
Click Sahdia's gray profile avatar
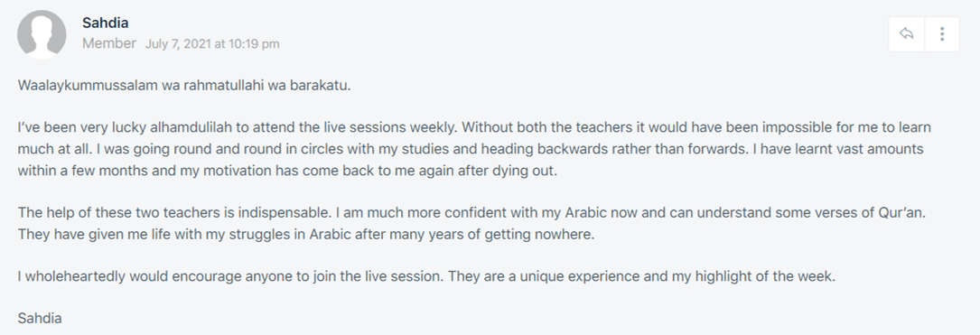(x=42, y=34)
